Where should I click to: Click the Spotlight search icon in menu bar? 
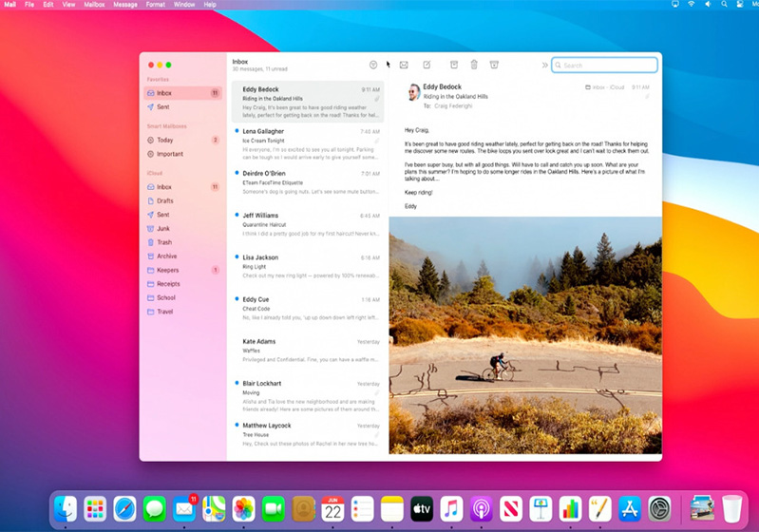[x=724, y=4]
